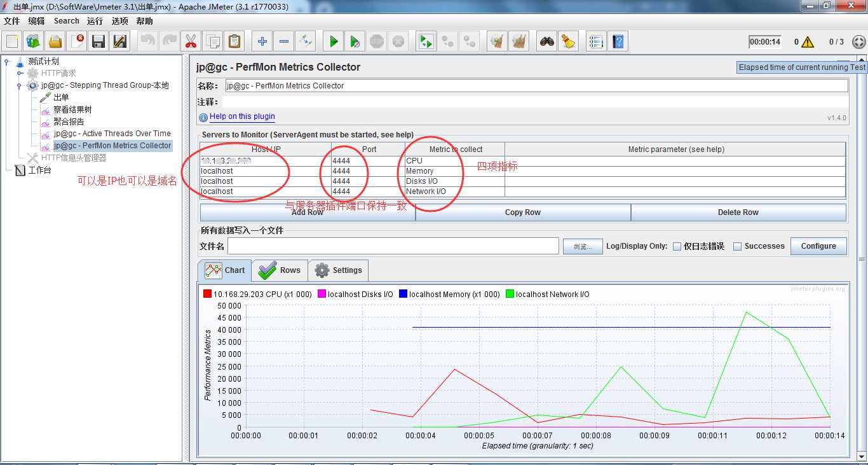Tick the Successes checkbox
868x465 pixels.
click(738, 246)
